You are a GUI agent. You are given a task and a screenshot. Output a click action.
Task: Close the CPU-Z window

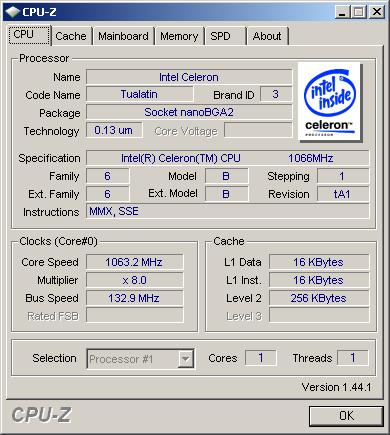[377, 12]
